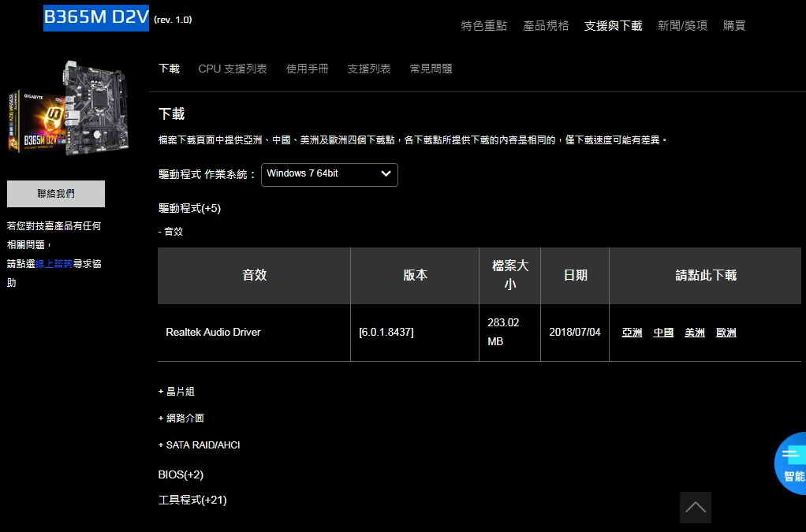
Task: Click the B365M D2V motherboard product image
Action: point(68,108)
